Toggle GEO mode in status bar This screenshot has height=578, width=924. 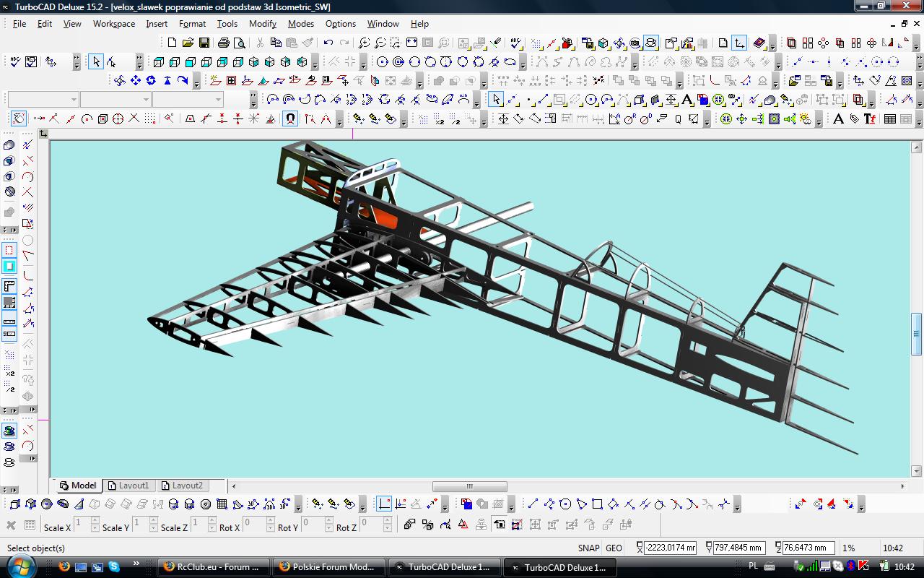click(x=614, y=548)
